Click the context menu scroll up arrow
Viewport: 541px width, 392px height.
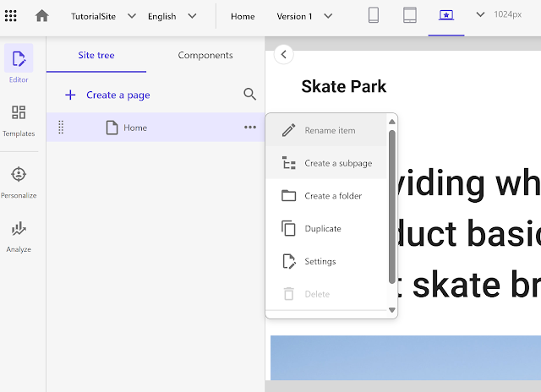pos(392,122)
